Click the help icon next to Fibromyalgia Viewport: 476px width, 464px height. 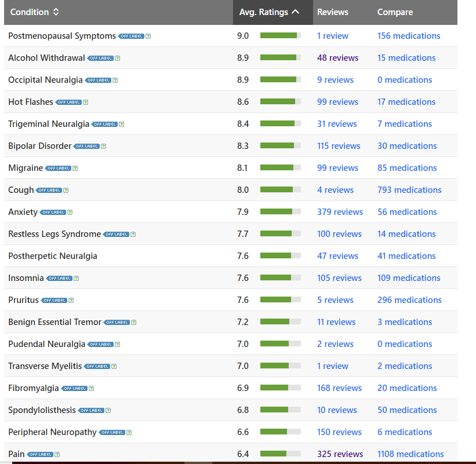pyautogui.click(x=91, y=388)
